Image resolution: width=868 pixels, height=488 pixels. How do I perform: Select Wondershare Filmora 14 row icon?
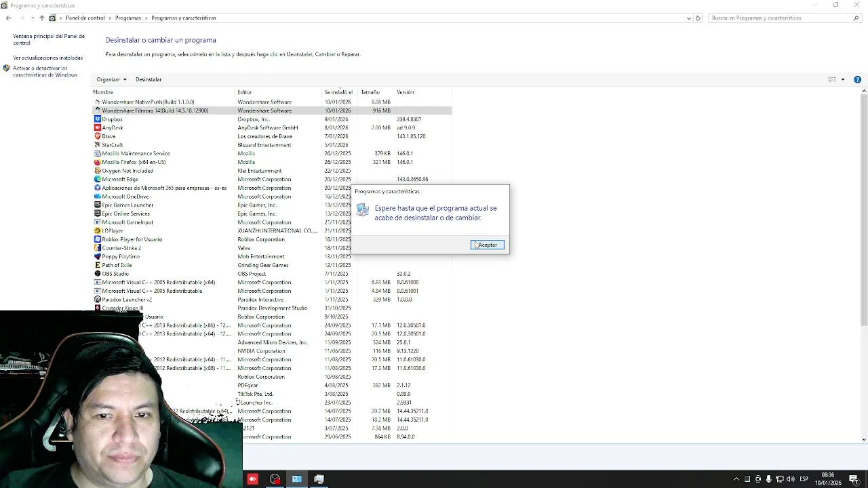98,110
